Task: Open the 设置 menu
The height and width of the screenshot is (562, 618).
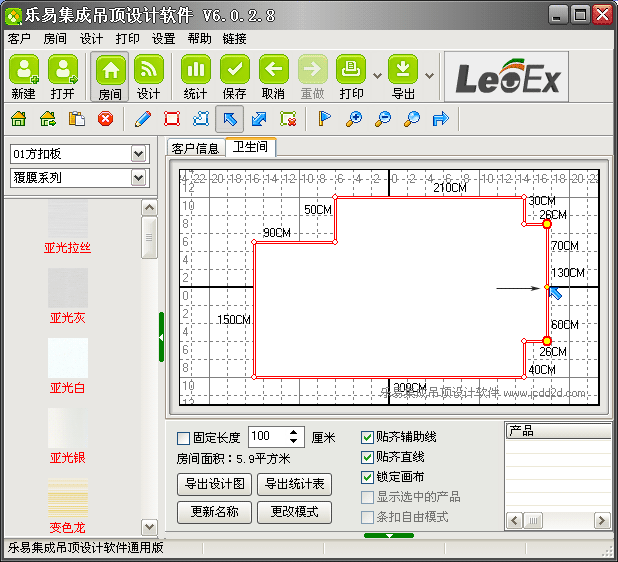Action: (163, 39)
